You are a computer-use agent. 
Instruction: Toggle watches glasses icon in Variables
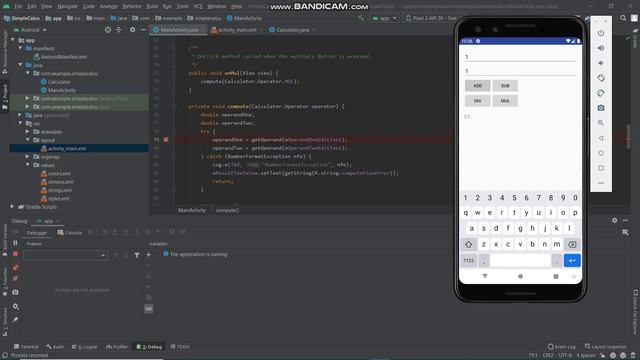(149, 309)
